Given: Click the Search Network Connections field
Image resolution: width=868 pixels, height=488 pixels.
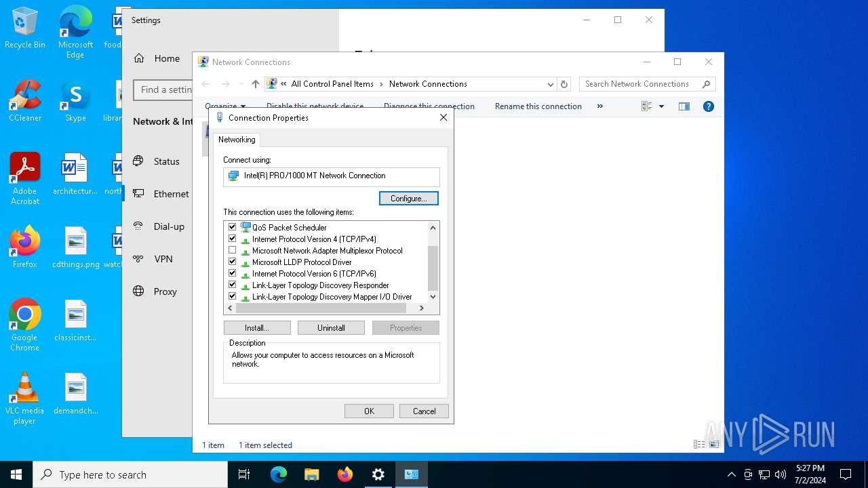Looking at the screenshot, I should click(x=648, y=84).
